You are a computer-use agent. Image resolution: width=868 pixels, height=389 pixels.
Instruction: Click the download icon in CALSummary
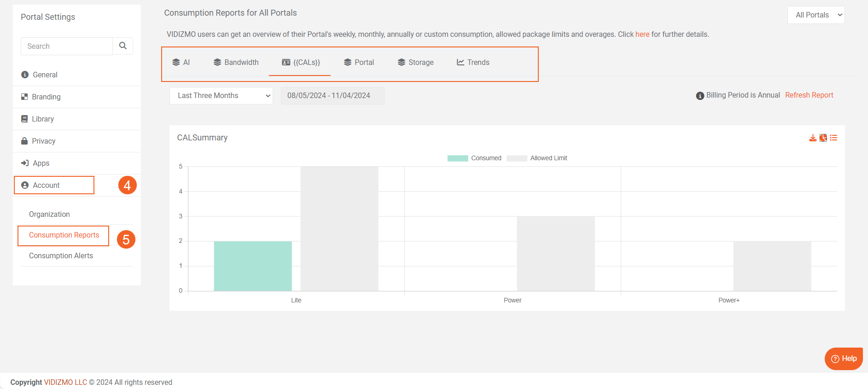pyautogui.click(x=813, y=138)
